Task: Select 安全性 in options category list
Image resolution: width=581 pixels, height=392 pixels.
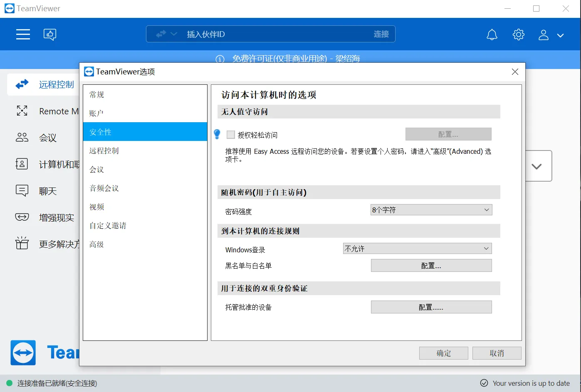Action: tap(145, 132)
